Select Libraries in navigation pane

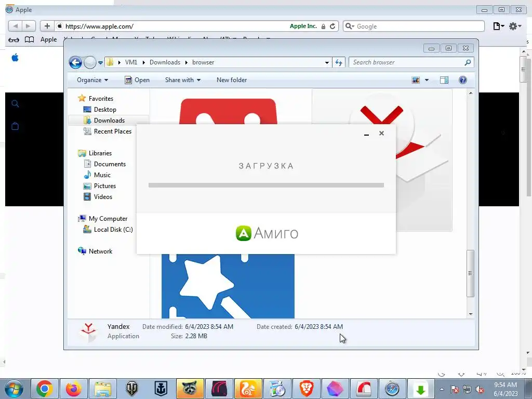(100, 153)
